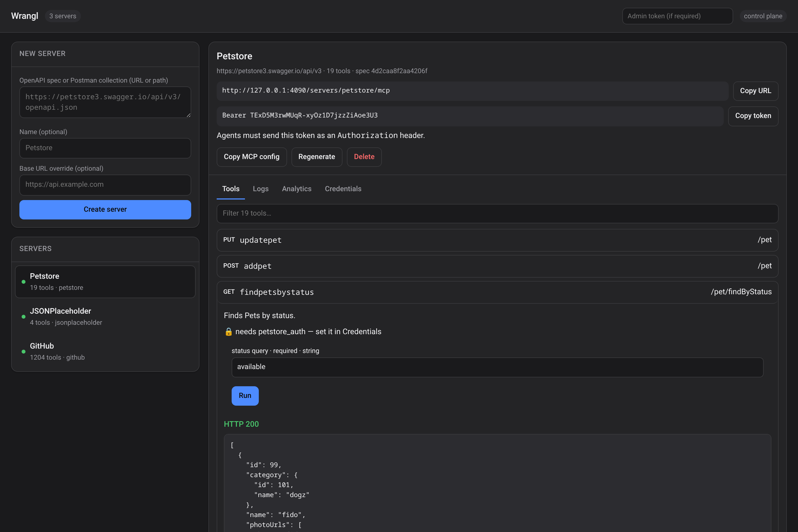Focus the Base URL override field
The width and height of the screenshot is (798, 532).
(105, 185)
